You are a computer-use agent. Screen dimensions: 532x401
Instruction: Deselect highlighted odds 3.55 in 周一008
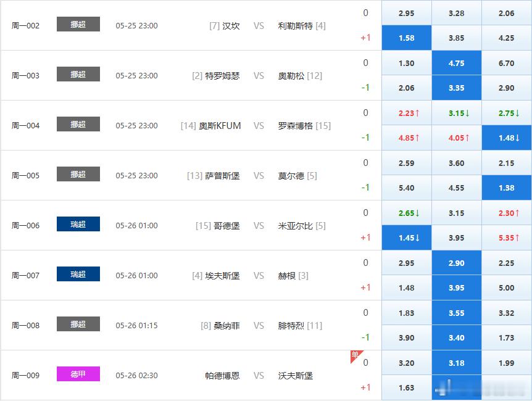coord(456,313)
